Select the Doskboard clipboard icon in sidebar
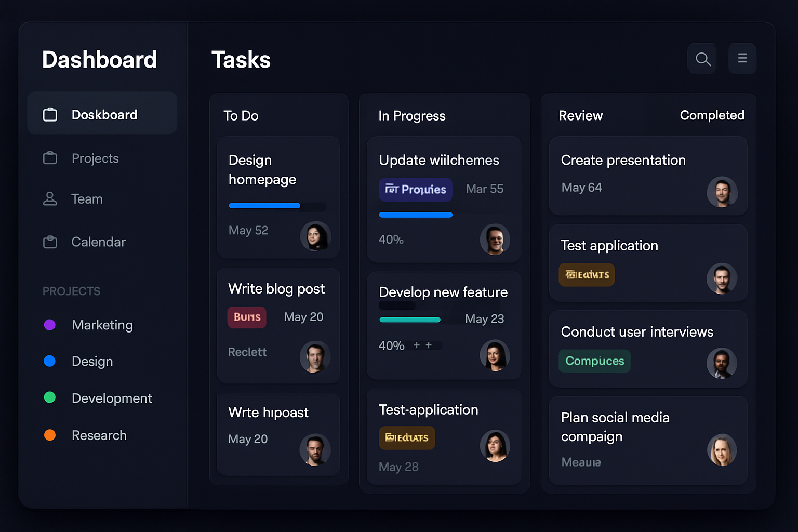This screenshot has width=798, height=532. point(50,114)
